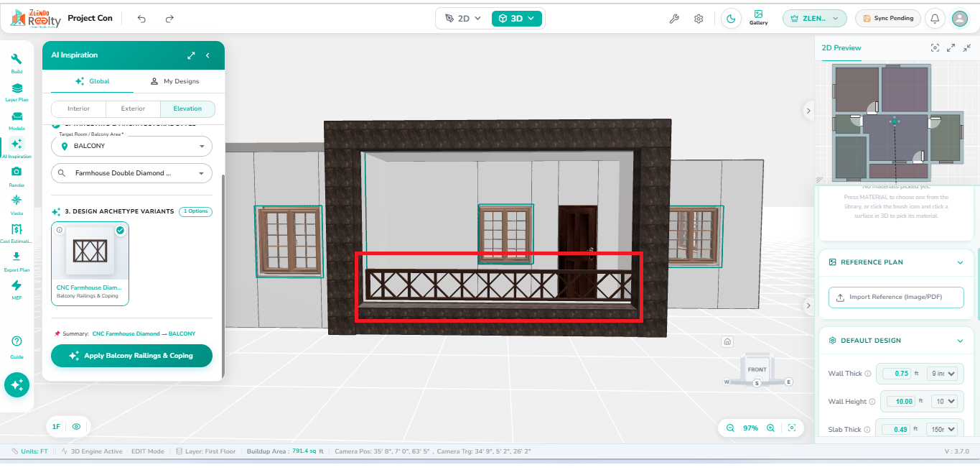
Task: Open the Wall Height preset dropdown
Action: pos(944,402)
